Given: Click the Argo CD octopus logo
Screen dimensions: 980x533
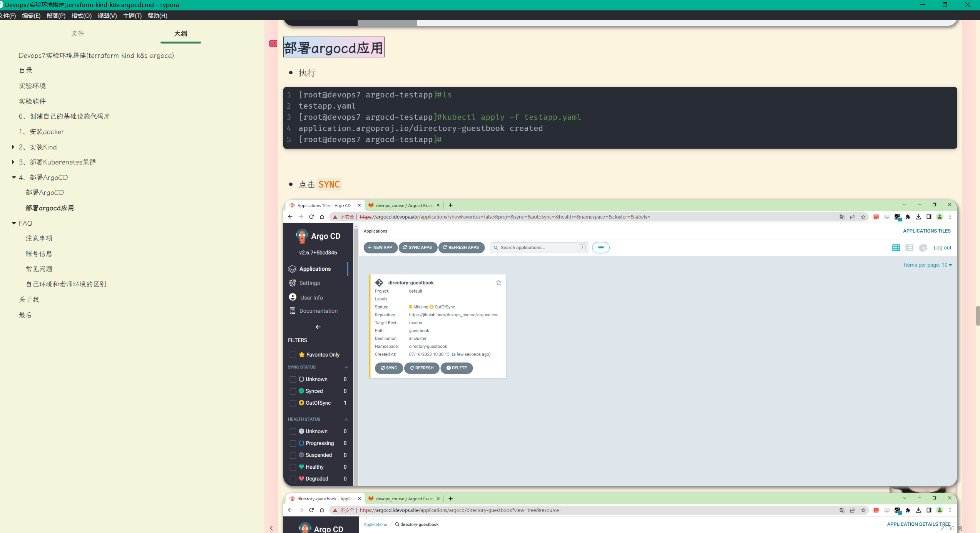Looking at the screenshot, I should 302,236.
